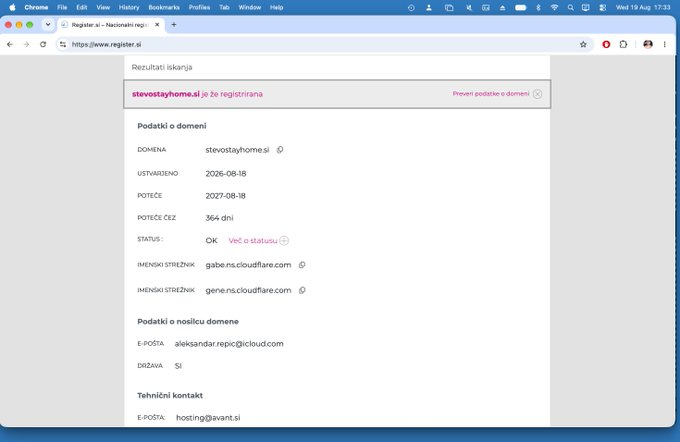
Task: Open Spotlight search icon
Action: [x=570, y=7]
